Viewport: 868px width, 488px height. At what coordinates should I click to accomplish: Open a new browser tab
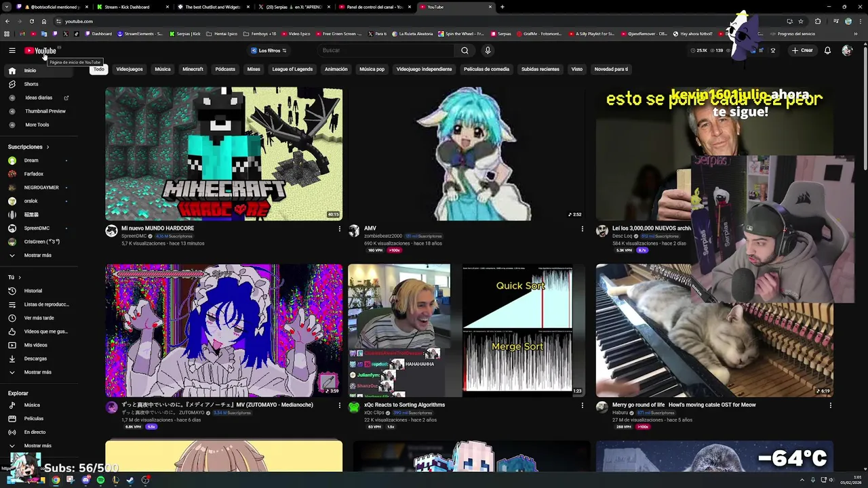click(x=502, y=7)
